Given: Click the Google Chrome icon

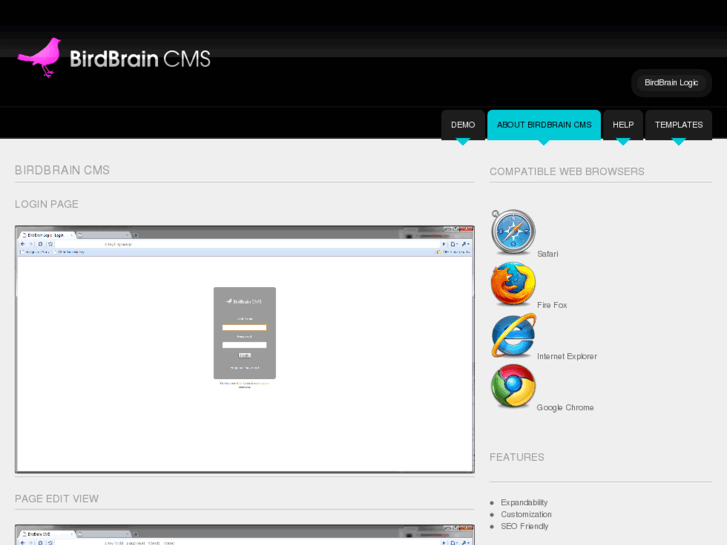Looking at the screenshot, I should (x=513, y=386).
